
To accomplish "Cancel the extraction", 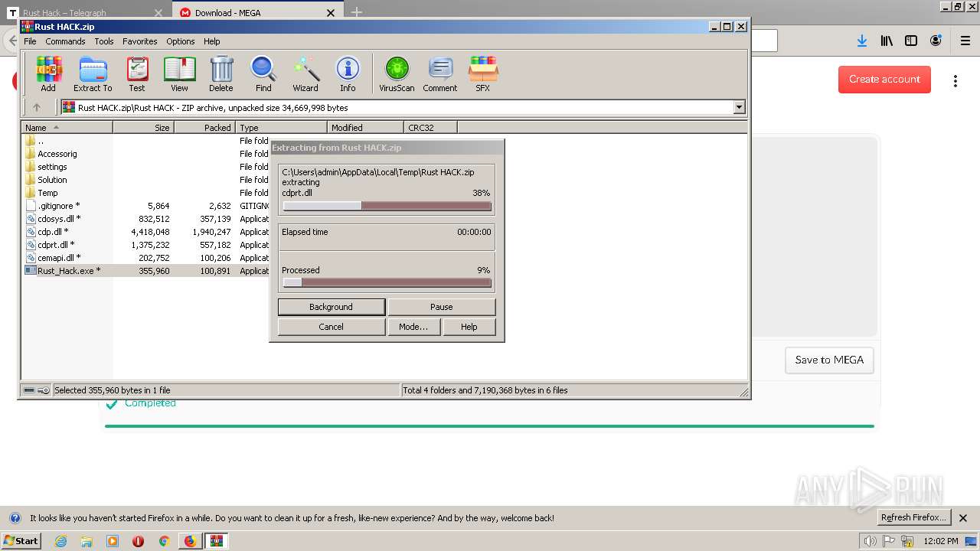I will [331, 327].
